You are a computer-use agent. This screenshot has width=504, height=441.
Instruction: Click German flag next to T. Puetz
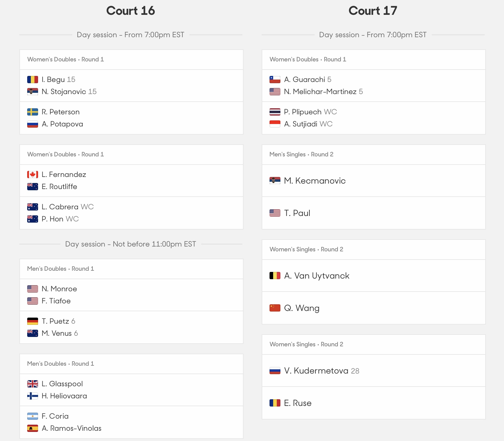pos(33,321)
